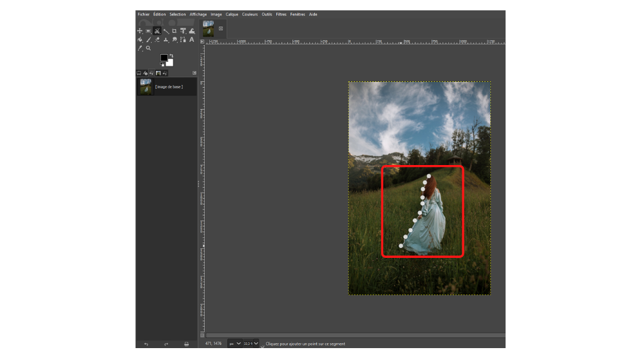Select the Text tool
This screenshot has height=361, width=644.
tap(192, 39)
